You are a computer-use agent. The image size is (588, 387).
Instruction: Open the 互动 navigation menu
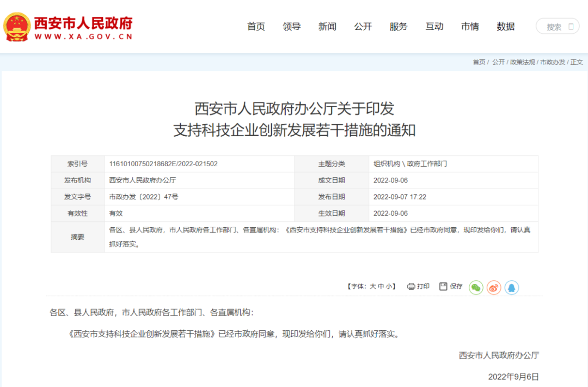(x=434, y=26)
